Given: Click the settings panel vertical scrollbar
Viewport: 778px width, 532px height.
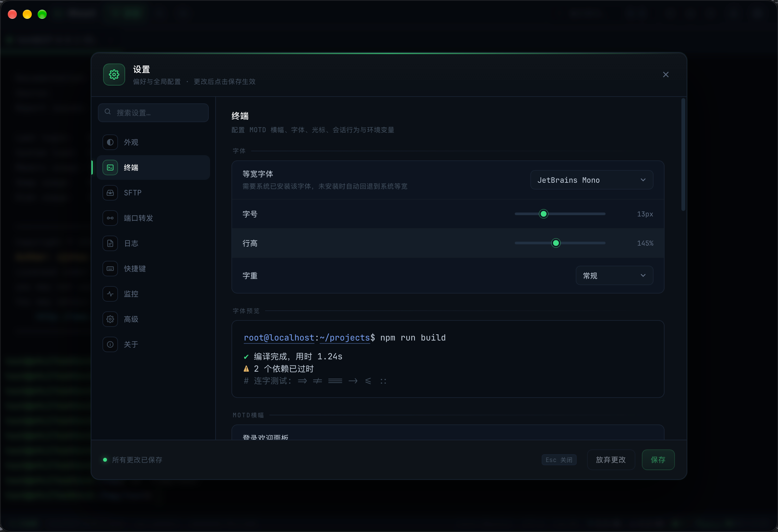Looking at the screenshot, I should click(683, 154).
